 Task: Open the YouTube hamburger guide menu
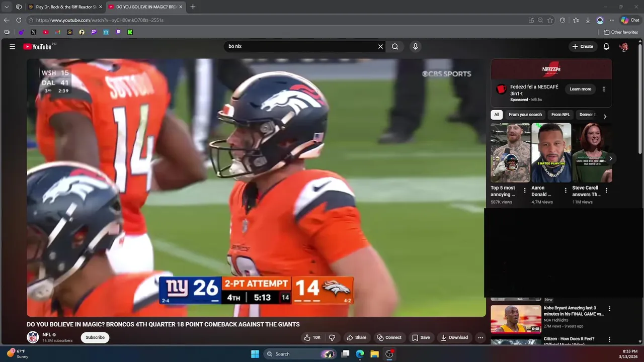coord(12,46)
